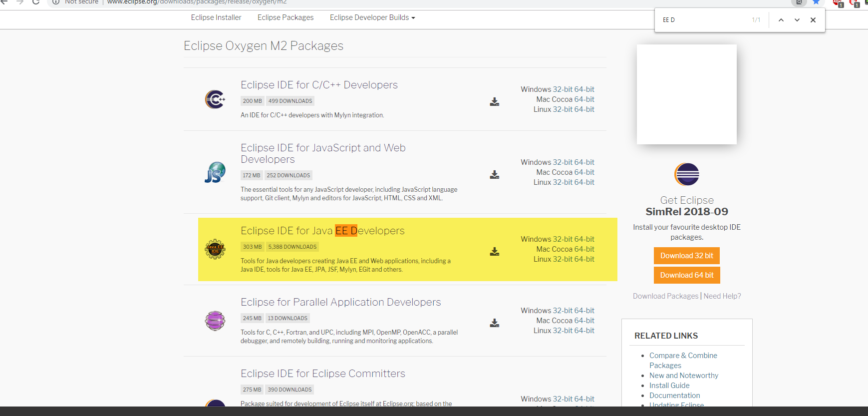Open the JavaScript JS package logo icon
Viewport: 868px width, 416px height.
[x=215, y=172]
